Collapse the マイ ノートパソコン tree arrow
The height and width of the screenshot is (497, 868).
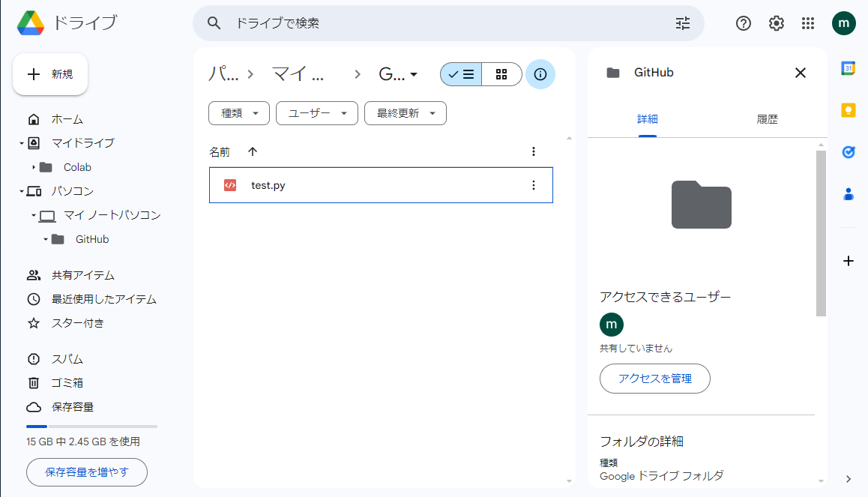click(34, 215)
